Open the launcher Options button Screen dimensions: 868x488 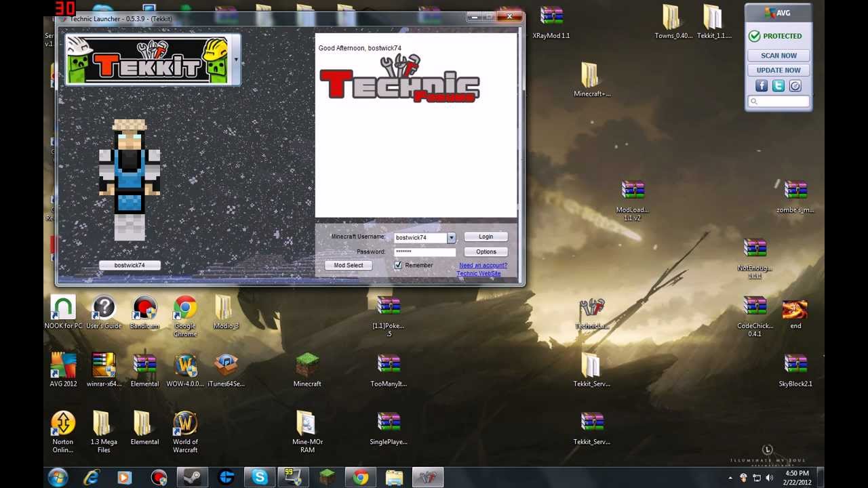click(486, 251)
